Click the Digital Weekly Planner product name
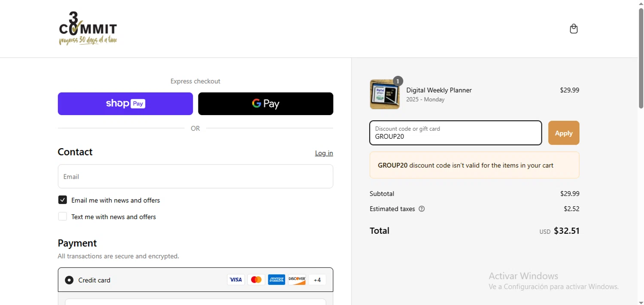Screen dimensions: 644x305 439,90
